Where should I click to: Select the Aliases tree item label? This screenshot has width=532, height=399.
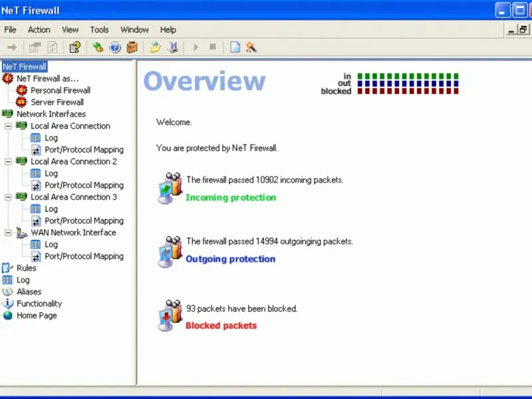coord(29,292)
